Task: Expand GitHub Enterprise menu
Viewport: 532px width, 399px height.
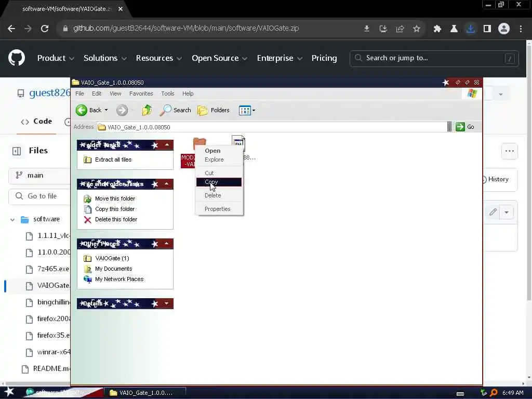Action: [x=280, y=58]
